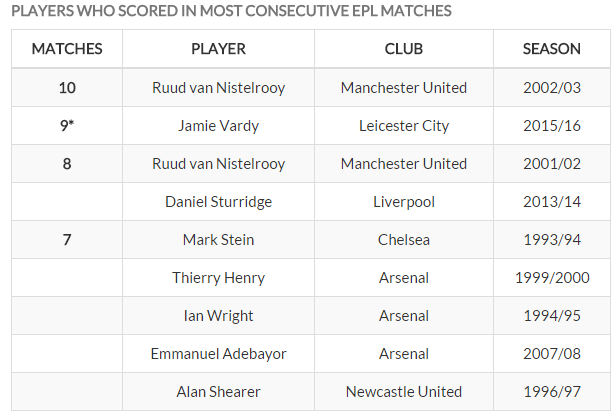This screenshot has width=611, height=419.
Task: Select Ian Wright in the table
Action: pyautogui.click(x=218, y=316)
